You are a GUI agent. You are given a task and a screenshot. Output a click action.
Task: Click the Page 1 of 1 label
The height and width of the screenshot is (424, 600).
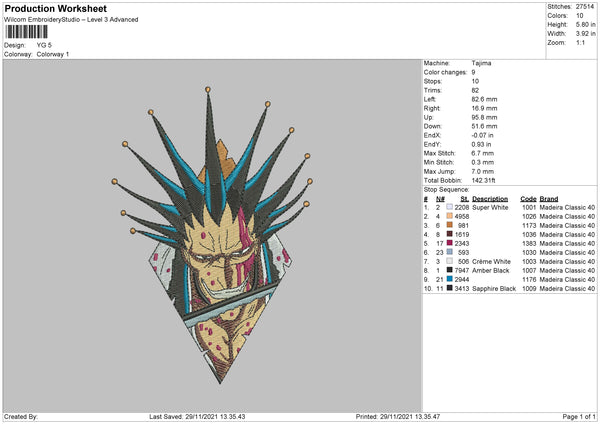579,417
